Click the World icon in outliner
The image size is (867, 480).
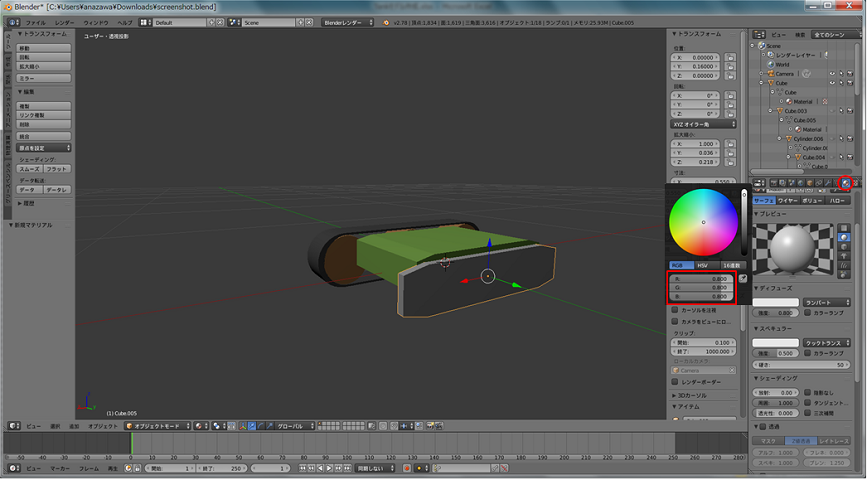point(771,64)
